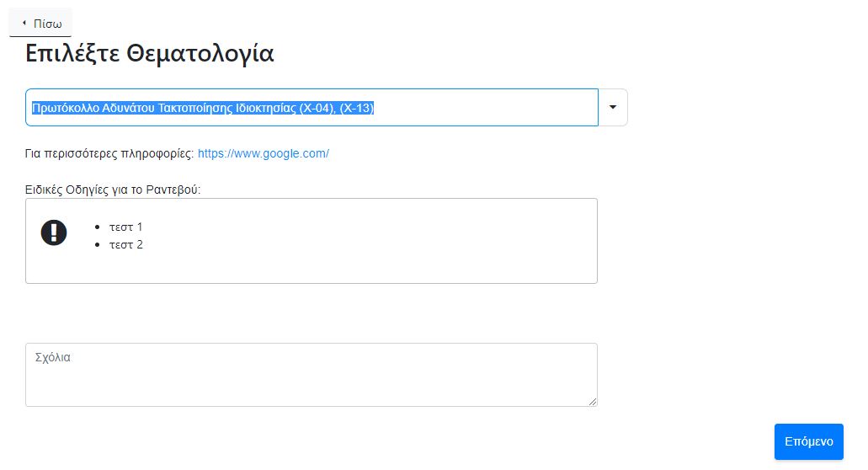The image size is (868, 470).
Task: Click the bullet marker before τεστ 1
Action: (98, 227)
